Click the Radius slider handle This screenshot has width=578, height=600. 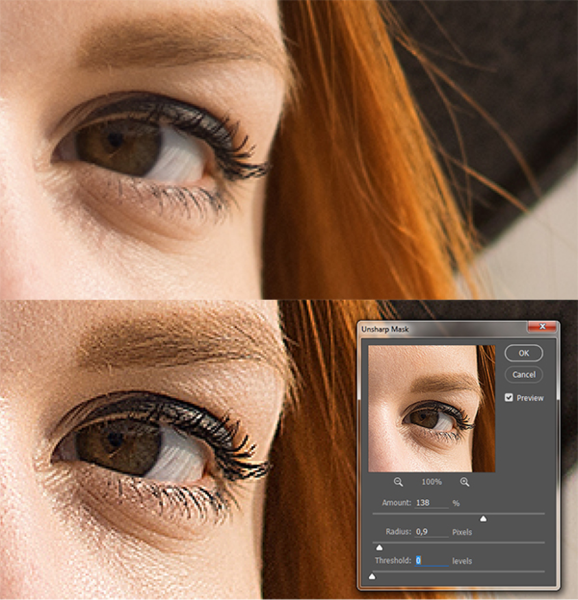[x=379, y=548]
